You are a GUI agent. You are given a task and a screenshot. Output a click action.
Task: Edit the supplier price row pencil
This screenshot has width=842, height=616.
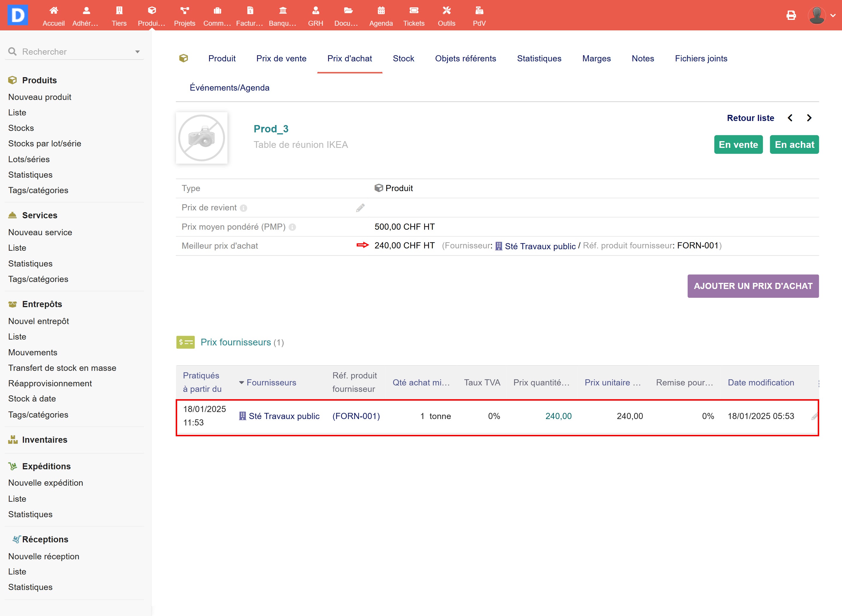[x=814, y=417]
